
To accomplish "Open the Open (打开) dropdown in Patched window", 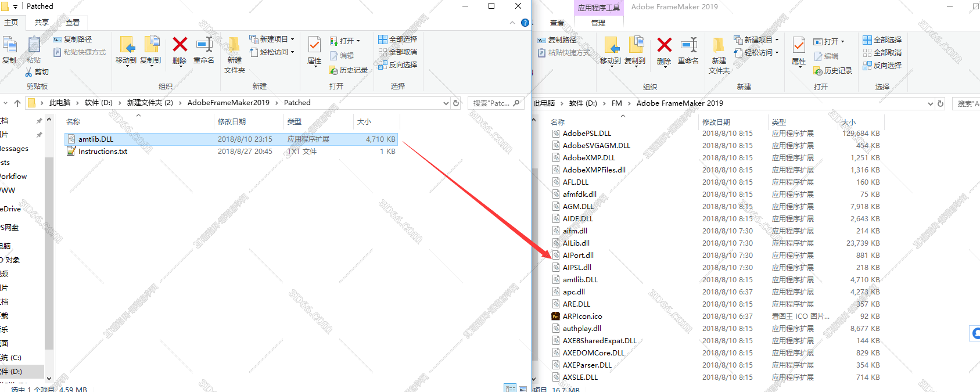I will coord(345,41).
